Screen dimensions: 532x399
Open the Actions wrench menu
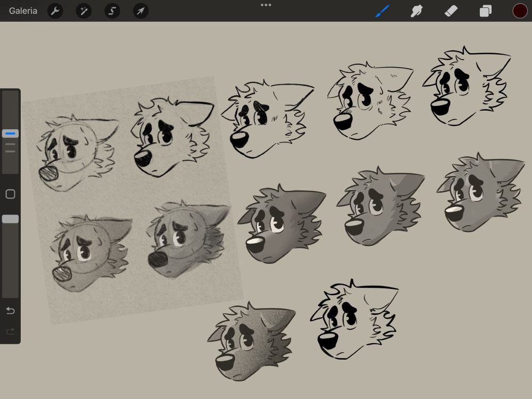coord(55,11)
